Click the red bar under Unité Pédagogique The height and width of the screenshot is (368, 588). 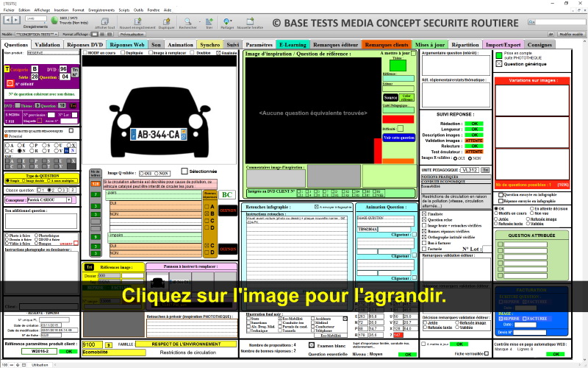point(398,119)
